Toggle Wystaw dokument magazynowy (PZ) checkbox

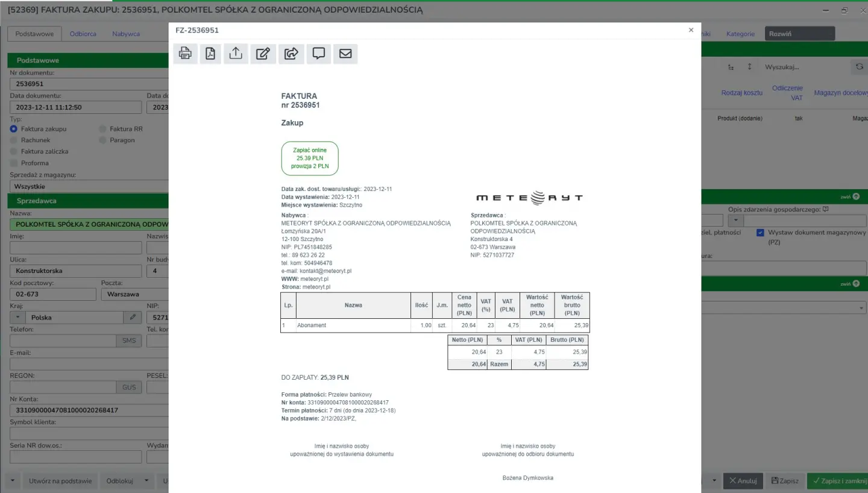[761, 233]
